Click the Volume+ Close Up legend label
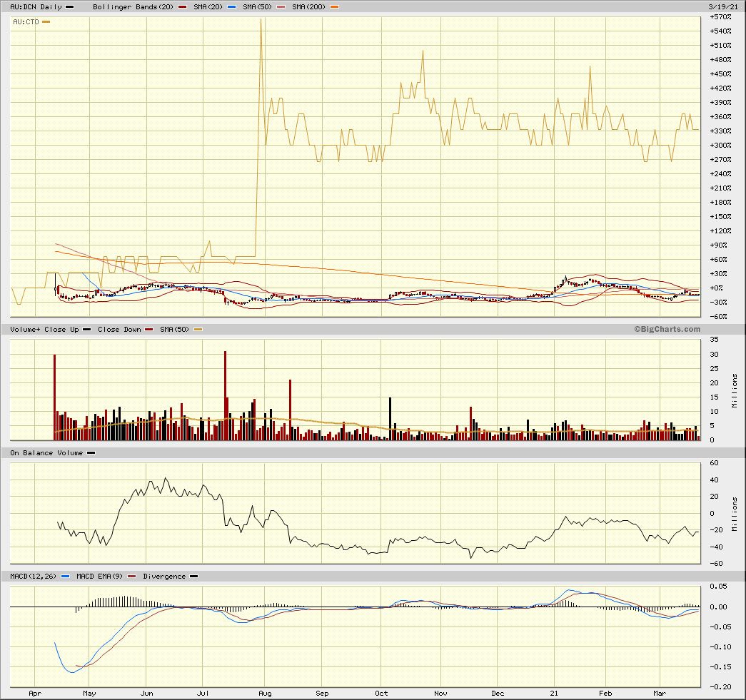The image size is (746, 700). click(44, 329)
